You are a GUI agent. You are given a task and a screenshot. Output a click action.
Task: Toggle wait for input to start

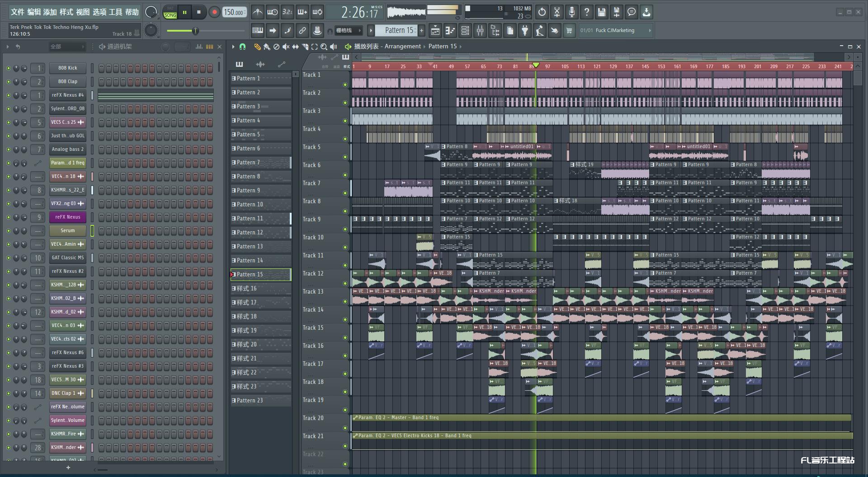[272, 12]
